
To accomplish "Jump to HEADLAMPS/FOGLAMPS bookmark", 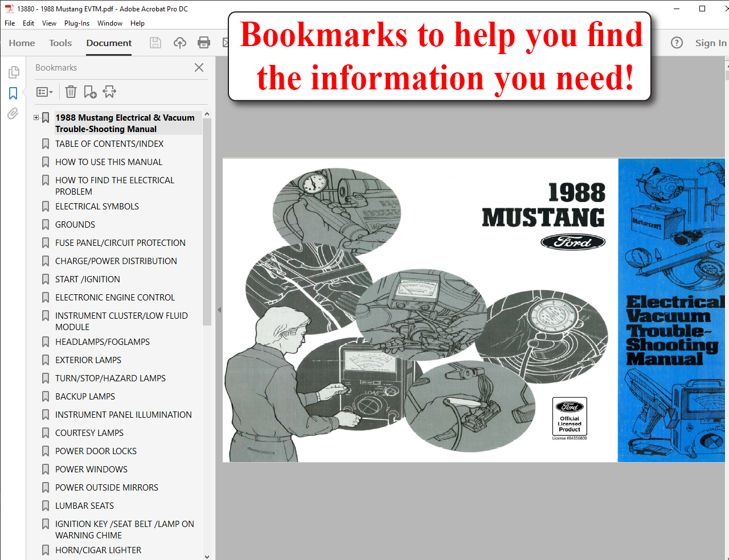I will (103, 342).
